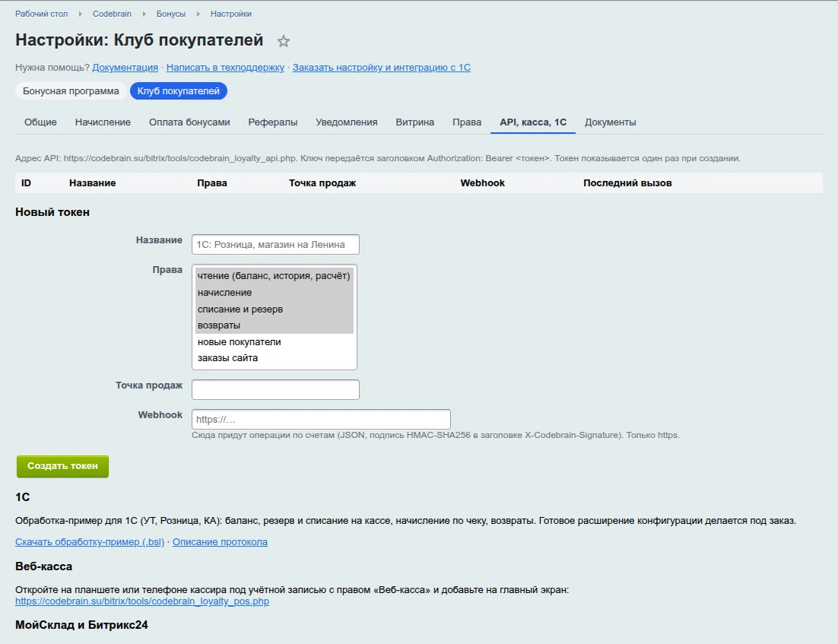Viewport: 838px width, 644px height.
Task: Open Описание протокола link
Action: 220,542
